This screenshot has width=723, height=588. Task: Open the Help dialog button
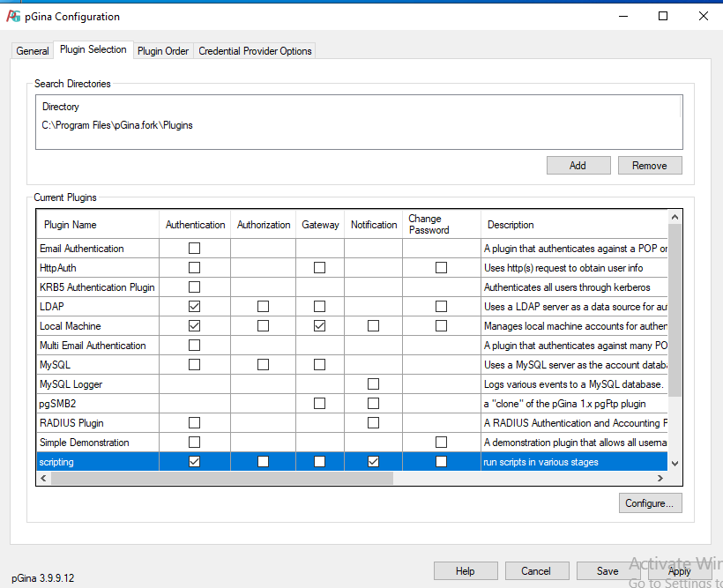coord(465,571)
